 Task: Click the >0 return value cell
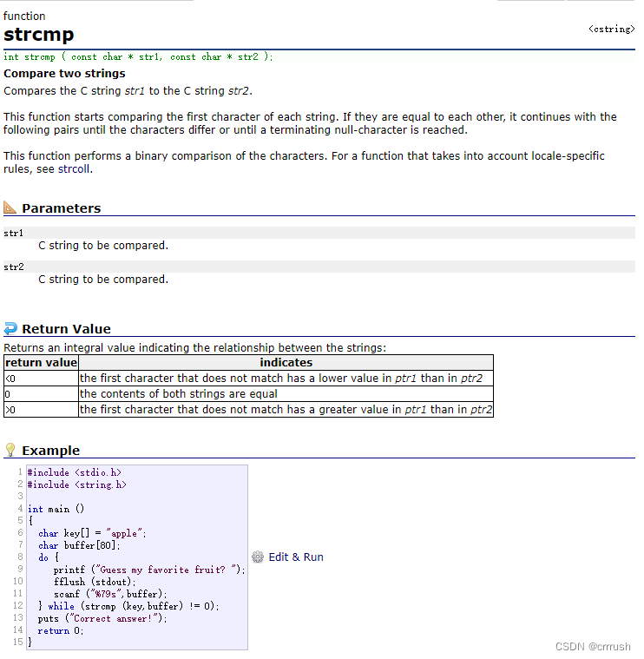click(41, 409)
